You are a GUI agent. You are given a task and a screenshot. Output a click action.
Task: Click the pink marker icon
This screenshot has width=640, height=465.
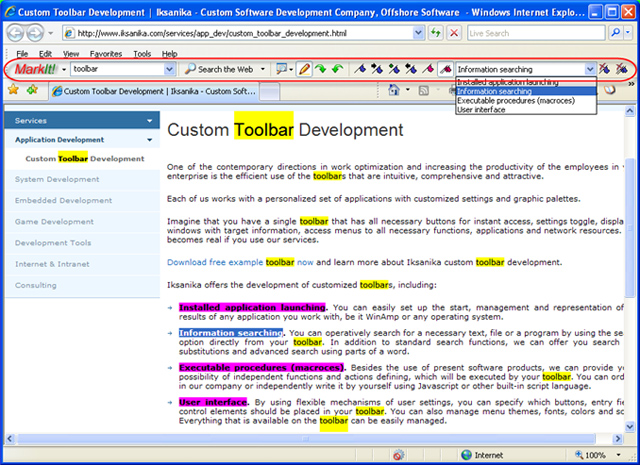[428, 69]
